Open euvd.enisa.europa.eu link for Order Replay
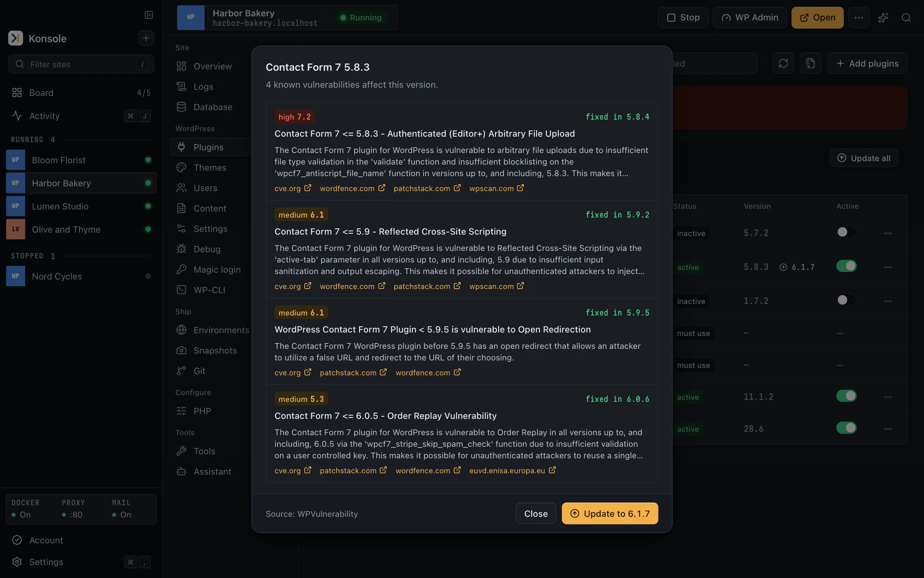The height and width of the screenshot is (578, 924). pyautogui.click(x=512, y=471)
